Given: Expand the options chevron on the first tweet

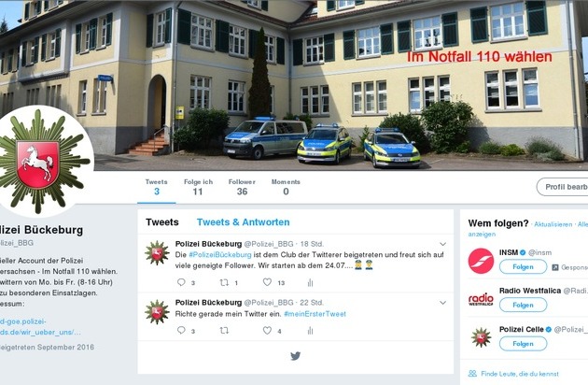Looking at the screenshot, I should pos(443,244).
